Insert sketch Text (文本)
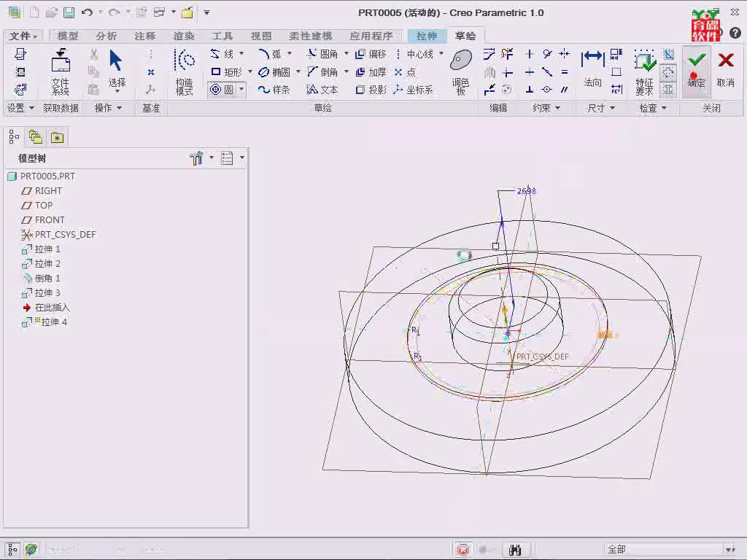Viewport: 747px width, 560px height. [322, 90]
